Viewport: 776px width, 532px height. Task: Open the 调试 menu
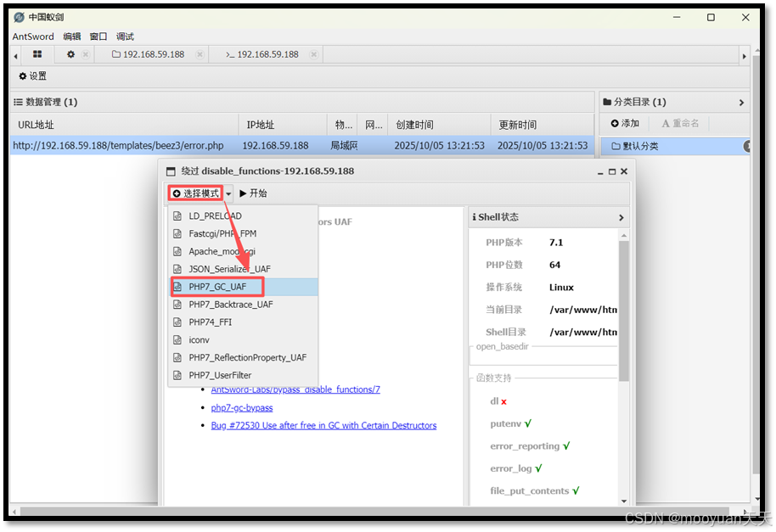tap(125, 36)
